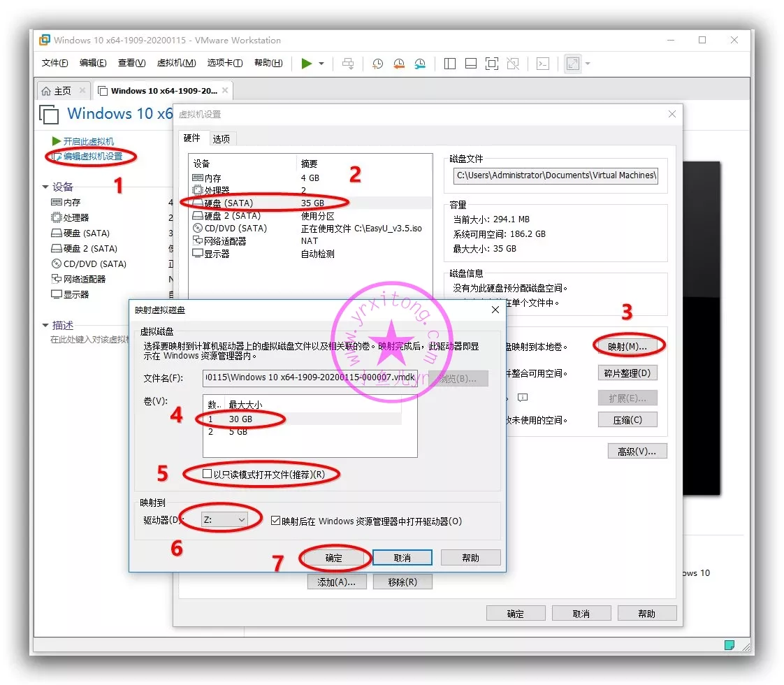Viewport: 784px width, 685px height.
Task: Open the 虚拟机(M) menu
Action: (x=176, y=63)
